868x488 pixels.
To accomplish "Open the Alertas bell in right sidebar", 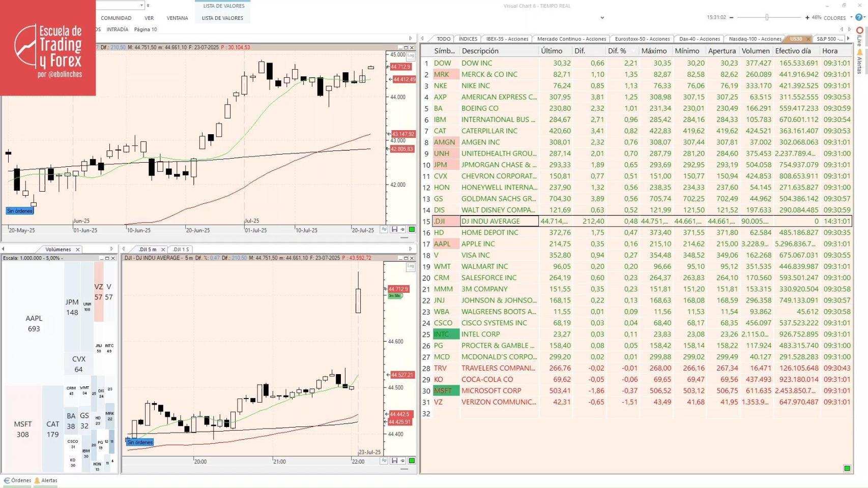I will [860, 52].
